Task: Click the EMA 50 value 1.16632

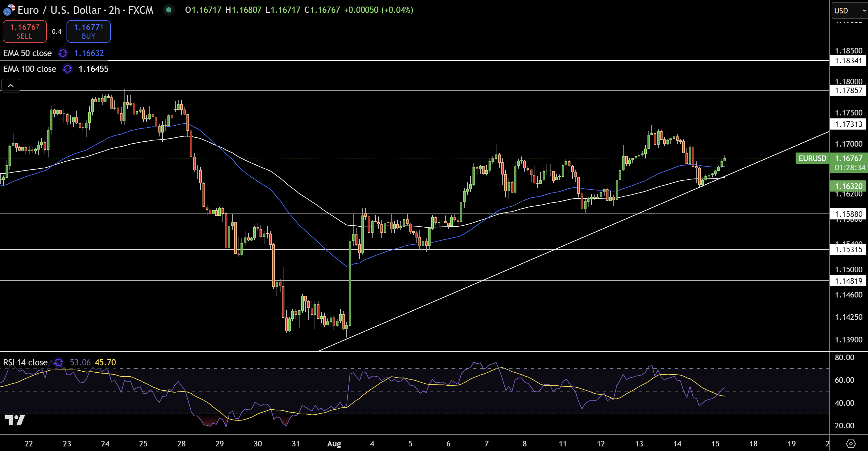Action: click(89, 53)
